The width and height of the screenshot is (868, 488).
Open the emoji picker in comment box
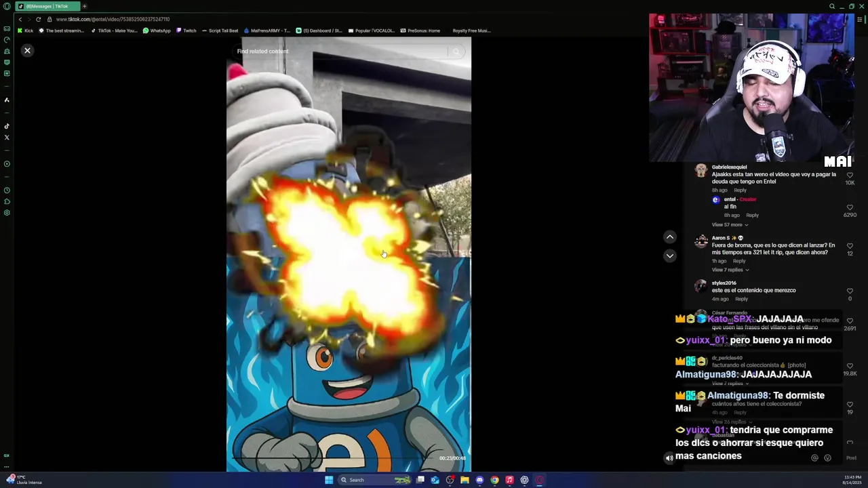tap(827, 458)
